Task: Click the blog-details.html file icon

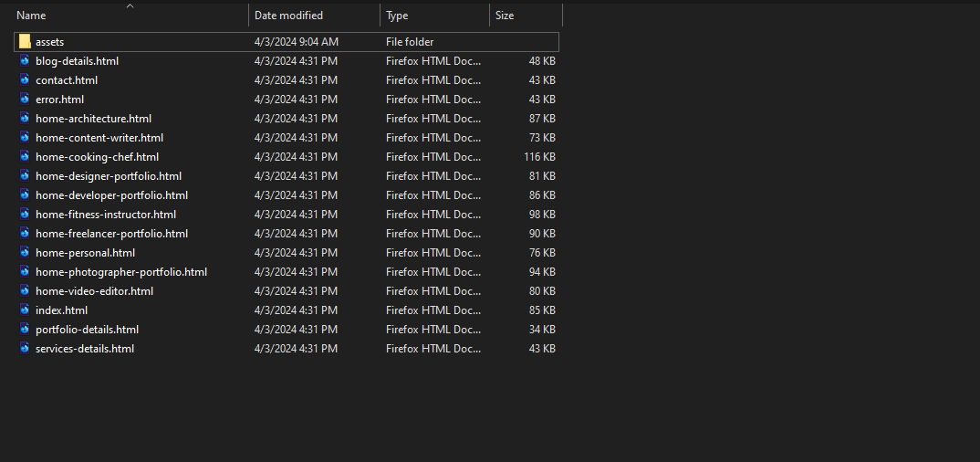Action: pyautogui.click(x=25, y=61)
